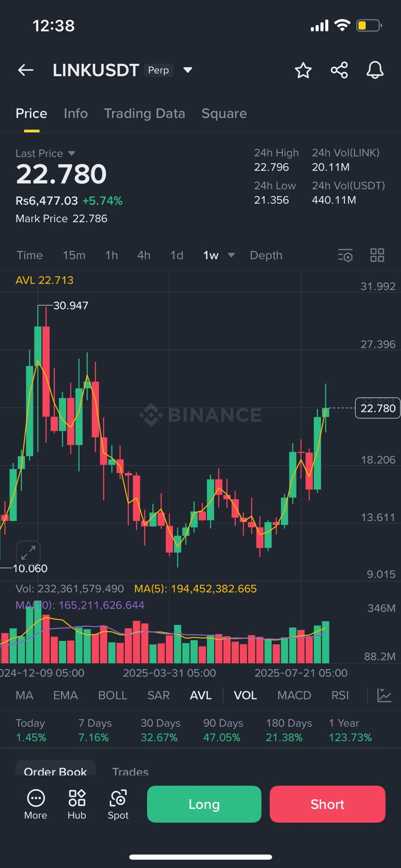This screenshot has width=401, height=868.
Task: Tap the 22.780 current price tag
Action: 378,408
